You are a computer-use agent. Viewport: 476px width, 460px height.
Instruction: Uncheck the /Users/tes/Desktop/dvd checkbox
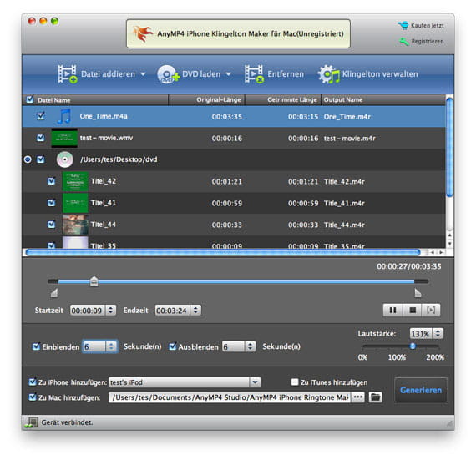click(41, 159)
